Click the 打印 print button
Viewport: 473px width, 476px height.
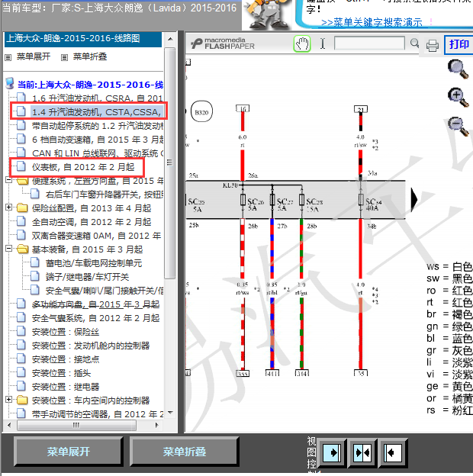459,45
